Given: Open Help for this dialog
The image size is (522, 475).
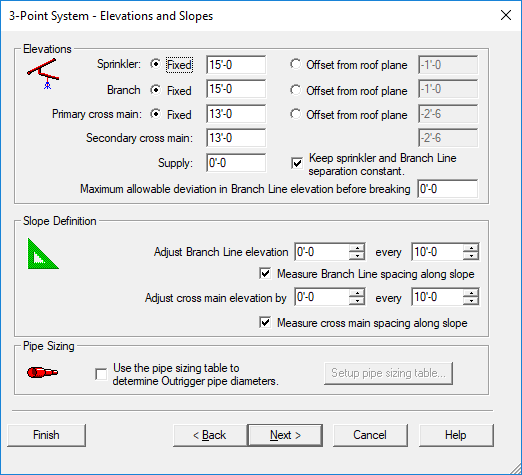Looking at the screenshot, I should pos(456,435).
